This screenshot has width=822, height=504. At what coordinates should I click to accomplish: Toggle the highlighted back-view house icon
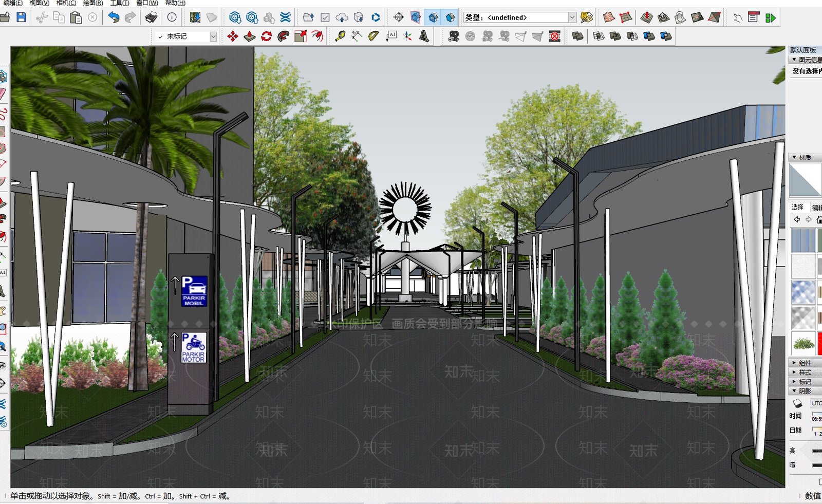[x=434, y=17]
